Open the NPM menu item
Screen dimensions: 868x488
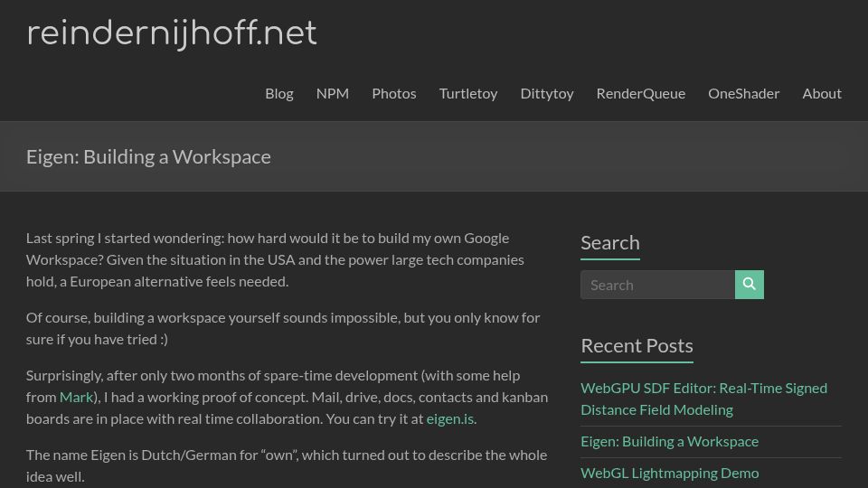click(333, 93)
